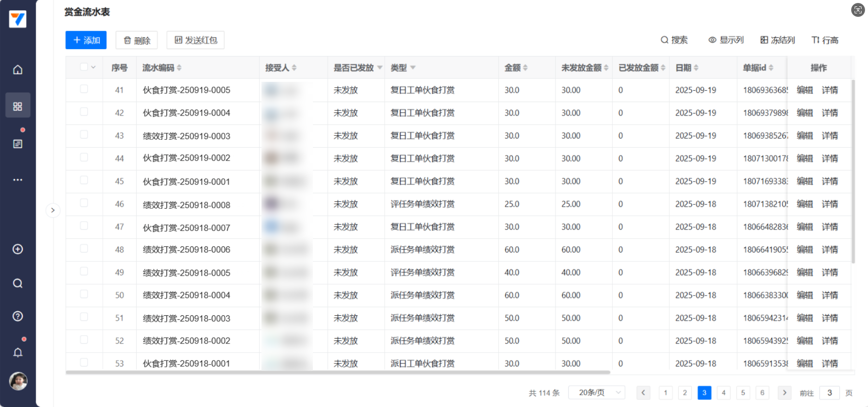Image resolution: width=868 pixels, height=407 pixels.
Task: Toggle the select-all header checkbox
Action: point(84,67)
